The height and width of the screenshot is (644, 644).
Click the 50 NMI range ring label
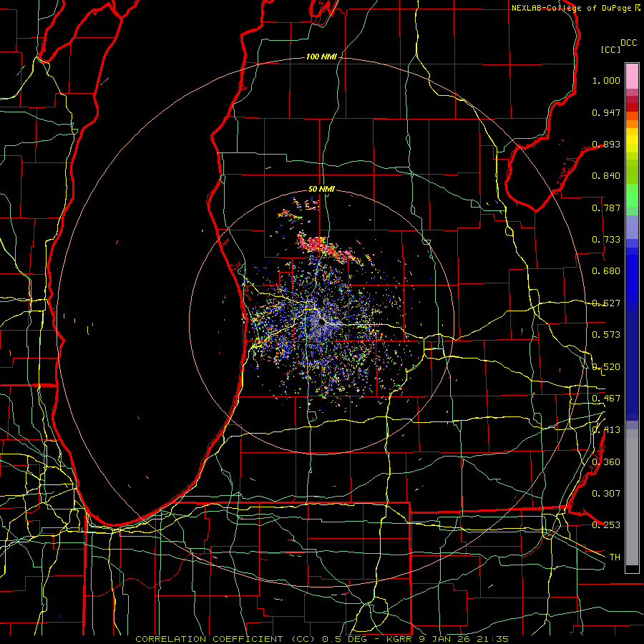[x=321, y=189]
